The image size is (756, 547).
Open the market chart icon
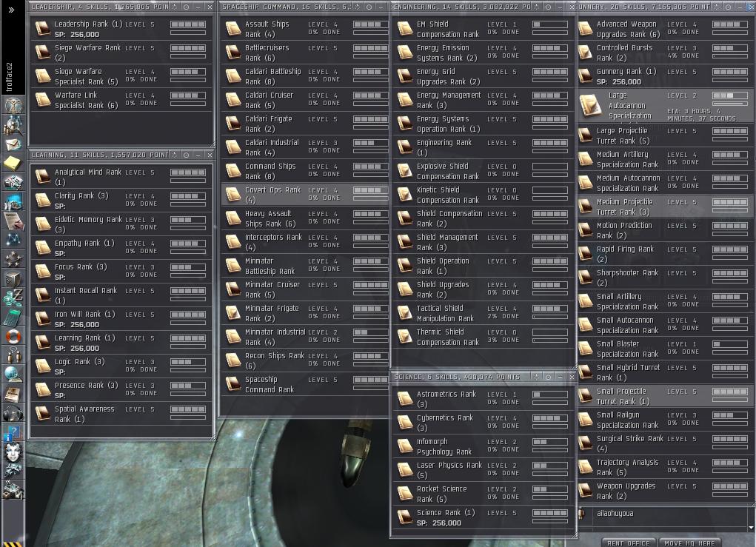click(13, 201)
